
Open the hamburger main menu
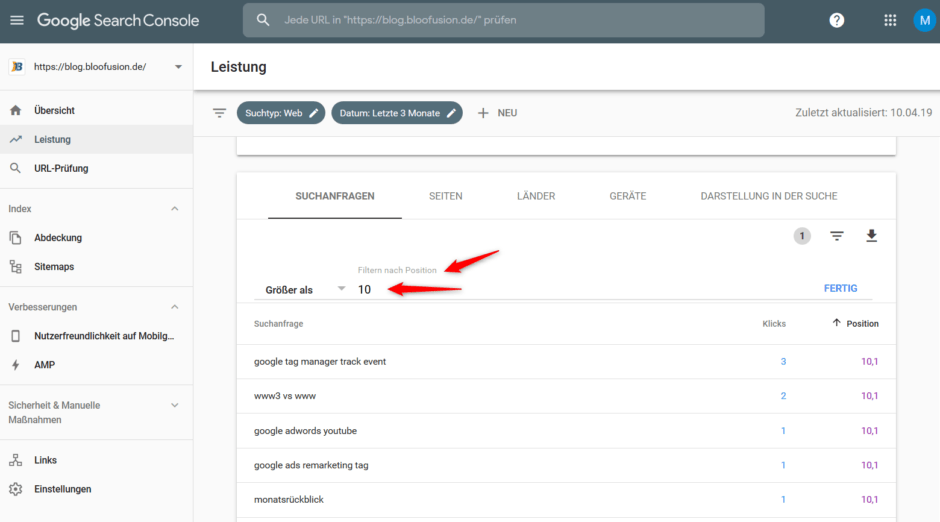[17, 20]
